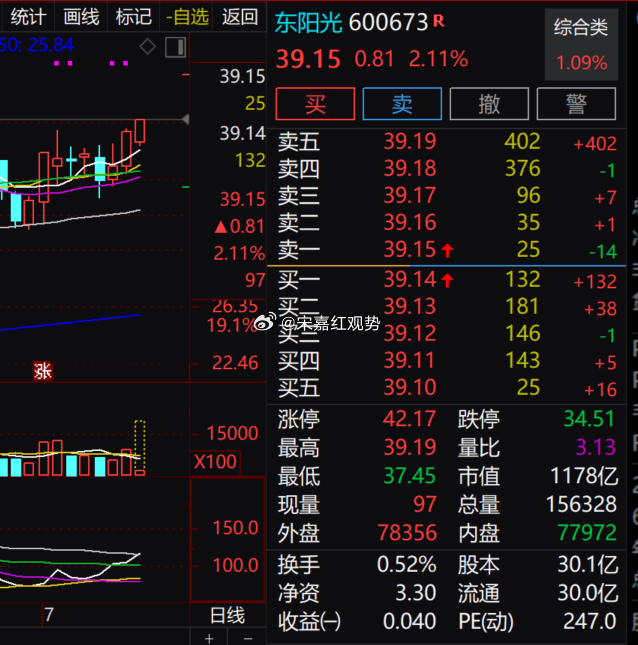Click the 撤 cancel order button
This screenshot has width=638, height=645.
tap(489, 104)
